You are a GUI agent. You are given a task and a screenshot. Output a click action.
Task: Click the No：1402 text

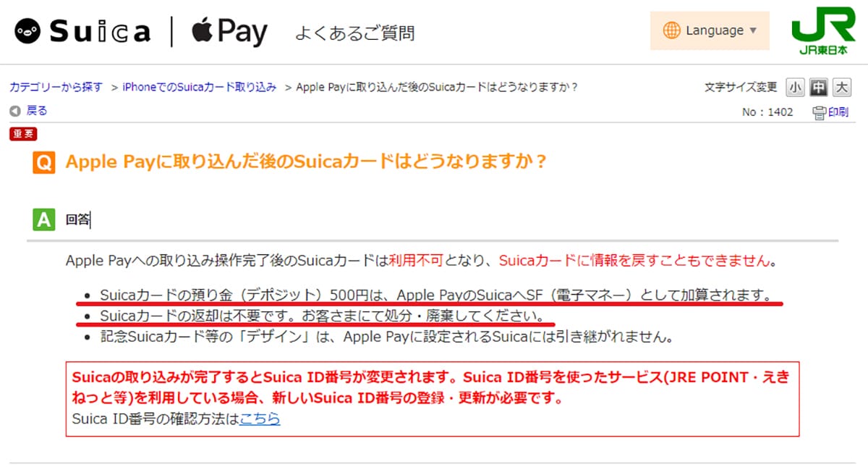767,112
